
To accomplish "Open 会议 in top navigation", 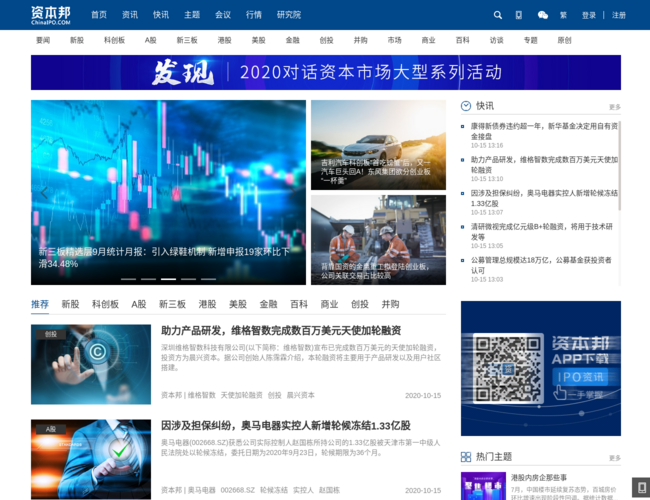I will pos(223,15).
